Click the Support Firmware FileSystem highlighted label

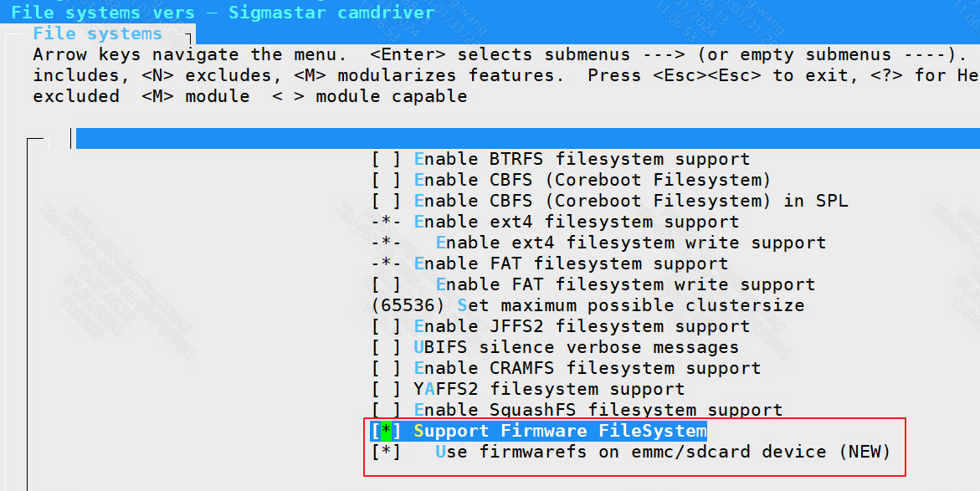tap(560, 431)
